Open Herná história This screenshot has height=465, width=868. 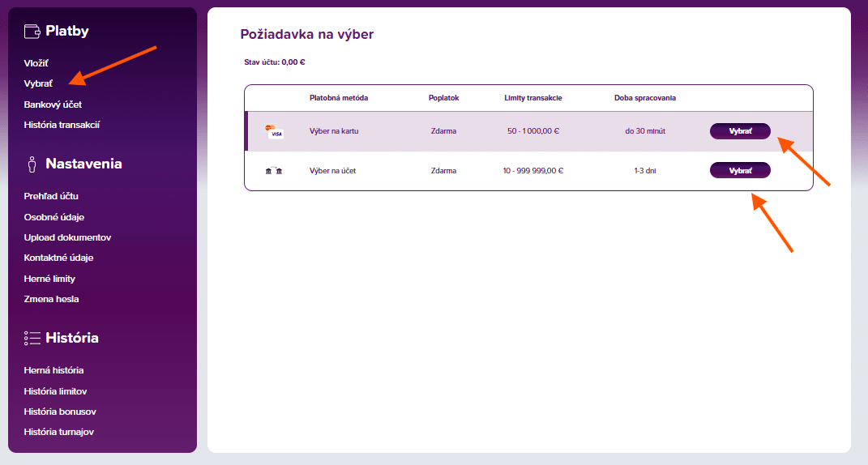pyautogui.click(x=53, y=370)
